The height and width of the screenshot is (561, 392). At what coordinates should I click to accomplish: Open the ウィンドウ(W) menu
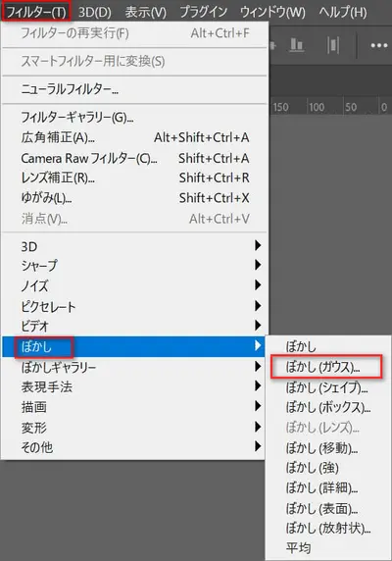coord(272,12)
